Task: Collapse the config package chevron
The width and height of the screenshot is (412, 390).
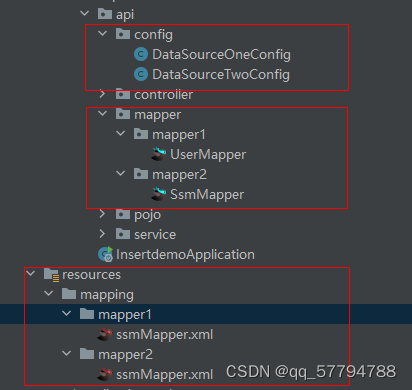Action: [x=103, y=34]
